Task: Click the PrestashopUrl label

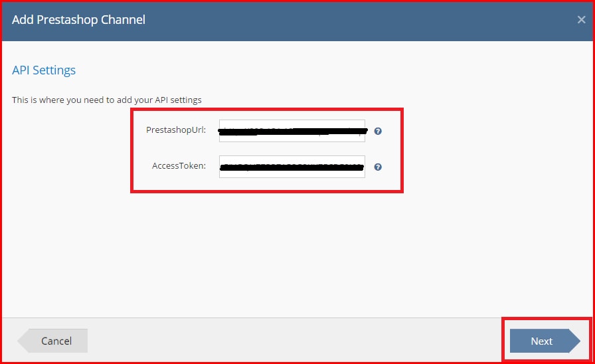Action: 176,130
